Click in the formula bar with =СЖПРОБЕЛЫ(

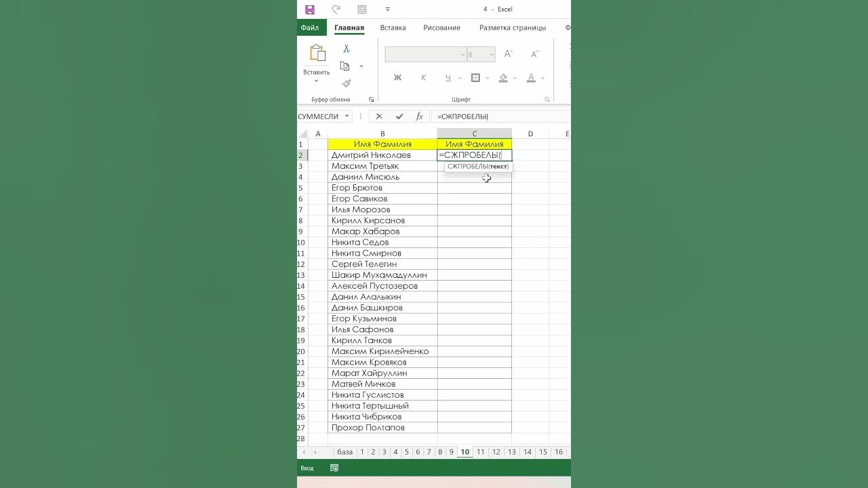(500, 117)
